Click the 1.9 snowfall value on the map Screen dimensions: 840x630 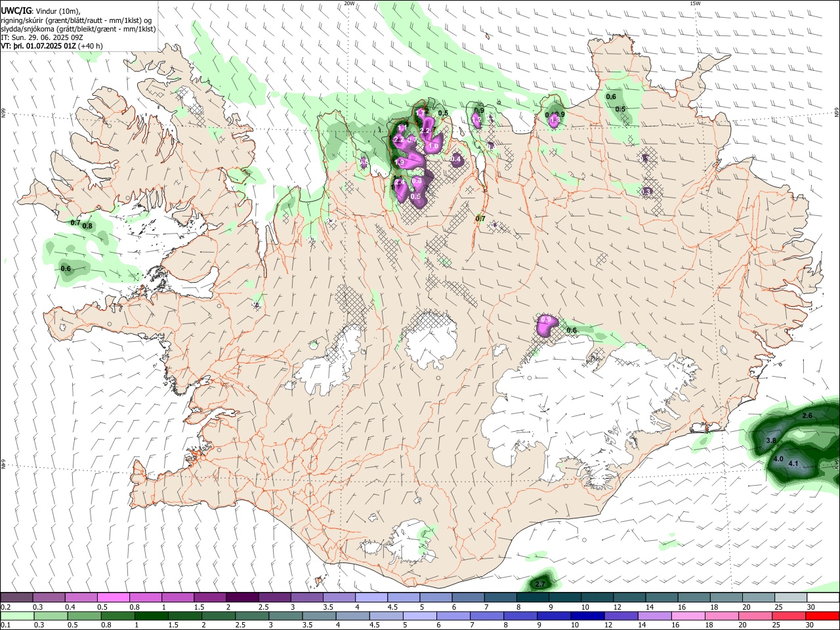tap(399, 162)
